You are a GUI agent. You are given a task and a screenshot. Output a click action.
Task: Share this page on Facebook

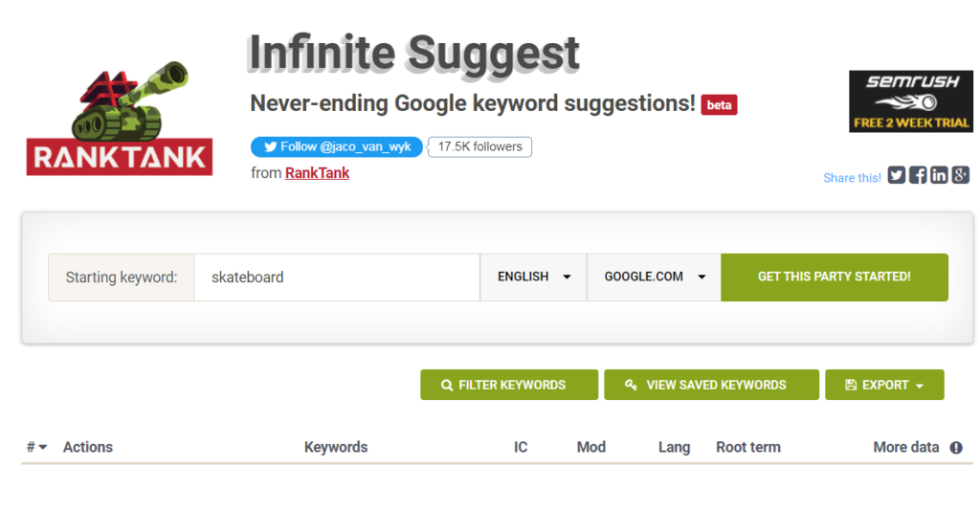(x=918, y=175)
